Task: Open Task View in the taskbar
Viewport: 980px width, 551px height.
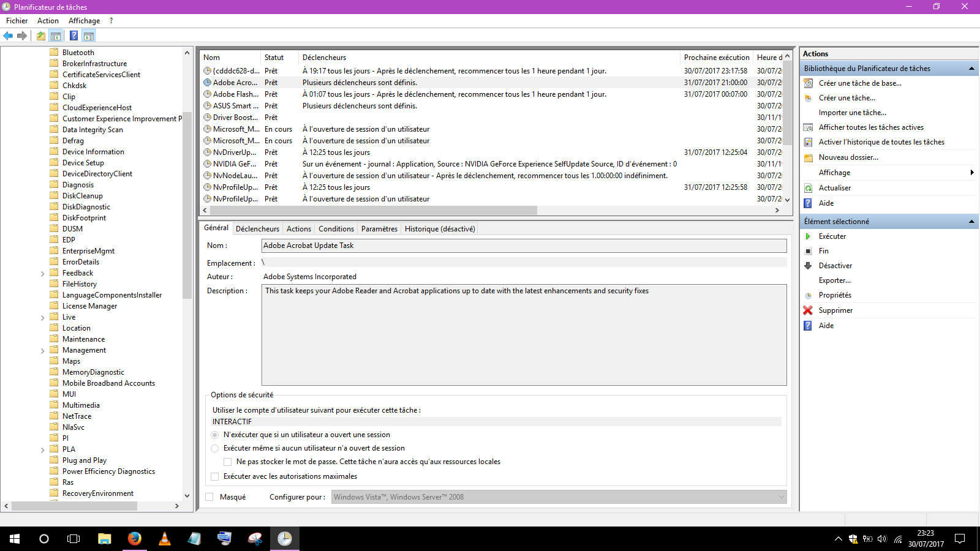Action: [73, 539]
